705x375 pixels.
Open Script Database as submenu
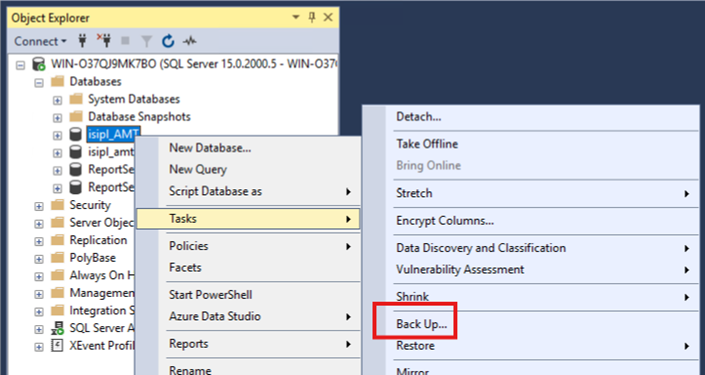[248, 191]
